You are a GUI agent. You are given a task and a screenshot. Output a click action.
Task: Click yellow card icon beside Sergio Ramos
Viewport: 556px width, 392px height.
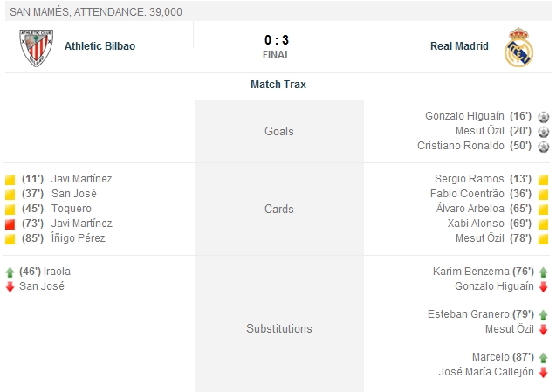pyautogui.click(x=543, y=179)
